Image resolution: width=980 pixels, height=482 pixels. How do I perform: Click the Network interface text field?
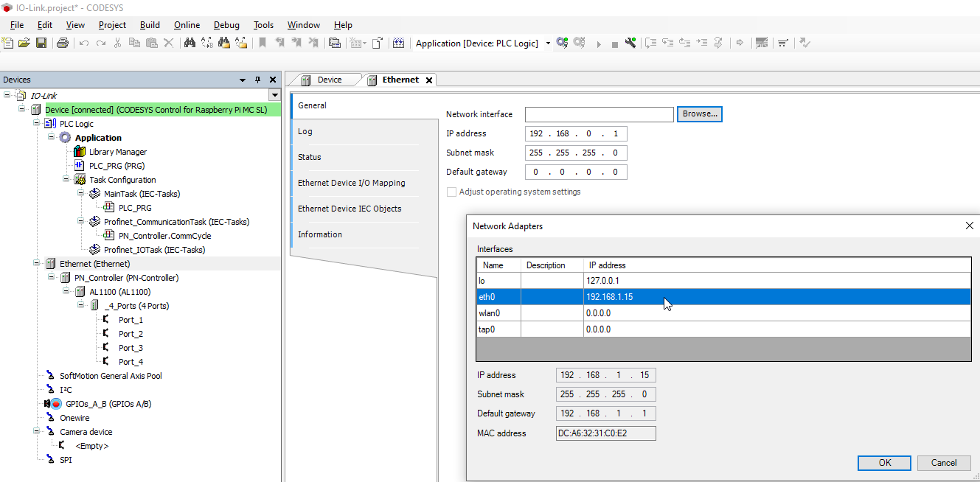pos(599,114)
